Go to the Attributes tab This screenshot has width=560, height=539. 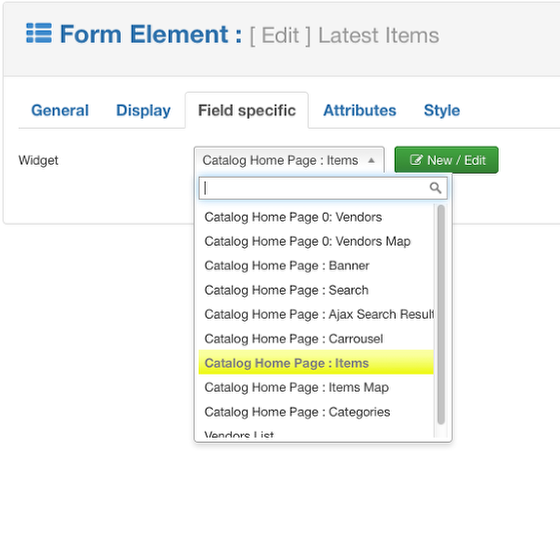point(360,110)
